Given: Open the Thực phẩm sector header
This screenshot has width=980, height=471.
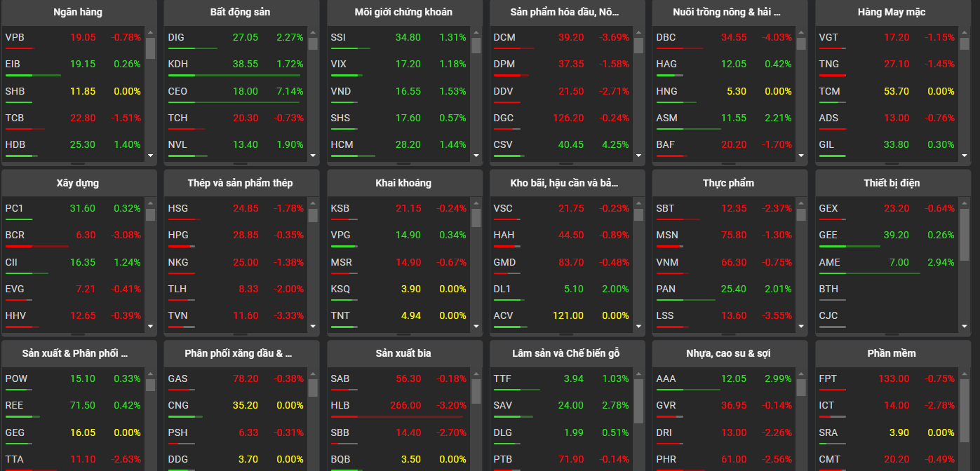Looking at the screenshot, I should (x=729, y=183).
